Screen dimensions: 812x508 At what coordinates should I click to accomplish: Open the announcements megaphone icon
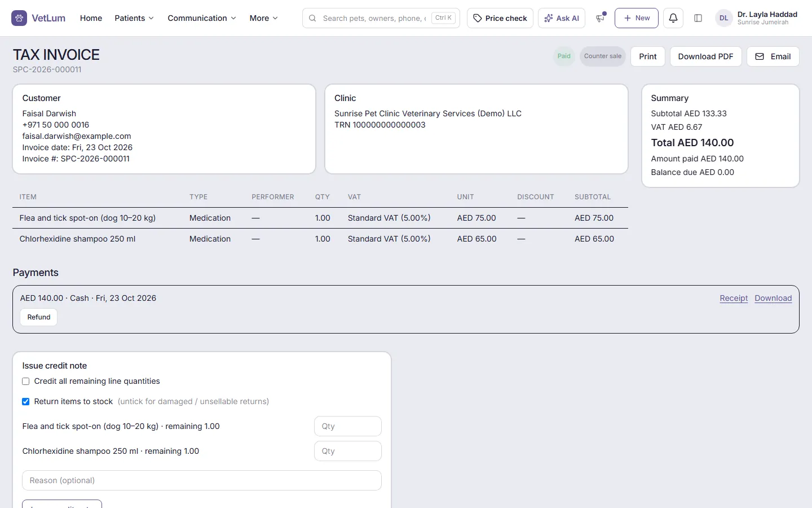click(x=601, y=18)
